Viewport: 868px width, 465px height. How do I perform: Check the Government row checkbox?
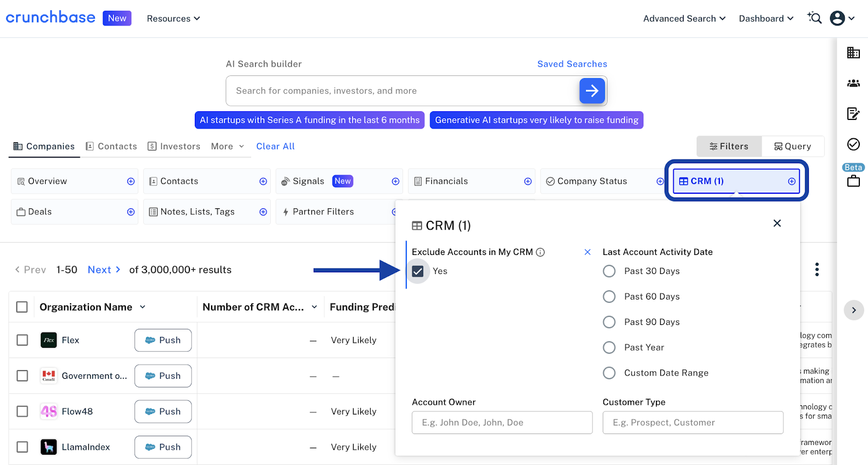click(x=22, y=375)
